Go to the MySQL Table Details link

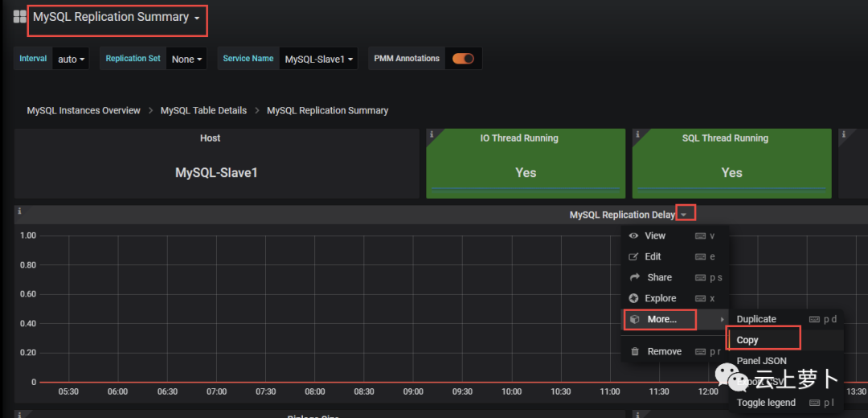click(203, 110)
